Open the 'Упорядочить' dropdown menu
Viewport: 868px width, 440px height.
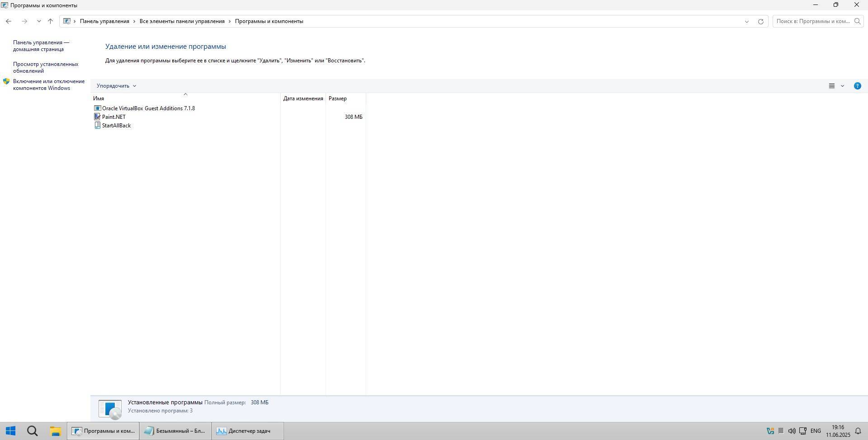[x=116, y=86]
